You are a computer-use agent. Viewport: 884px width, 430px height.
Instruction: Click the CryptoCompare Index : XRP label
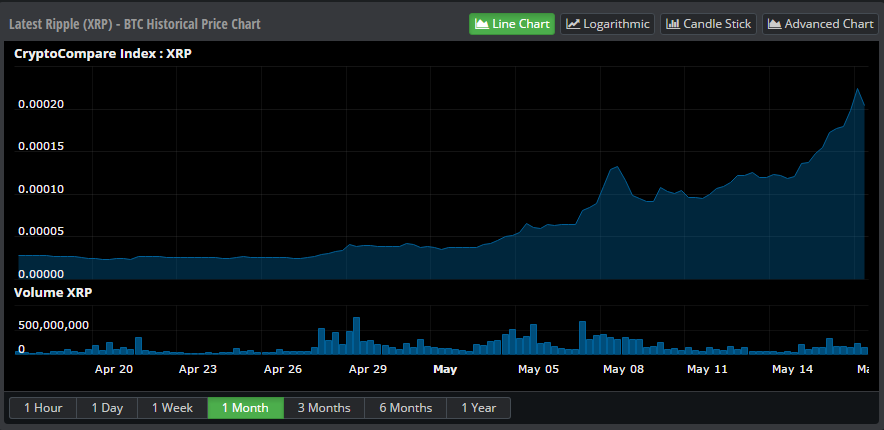click(102, 54)
